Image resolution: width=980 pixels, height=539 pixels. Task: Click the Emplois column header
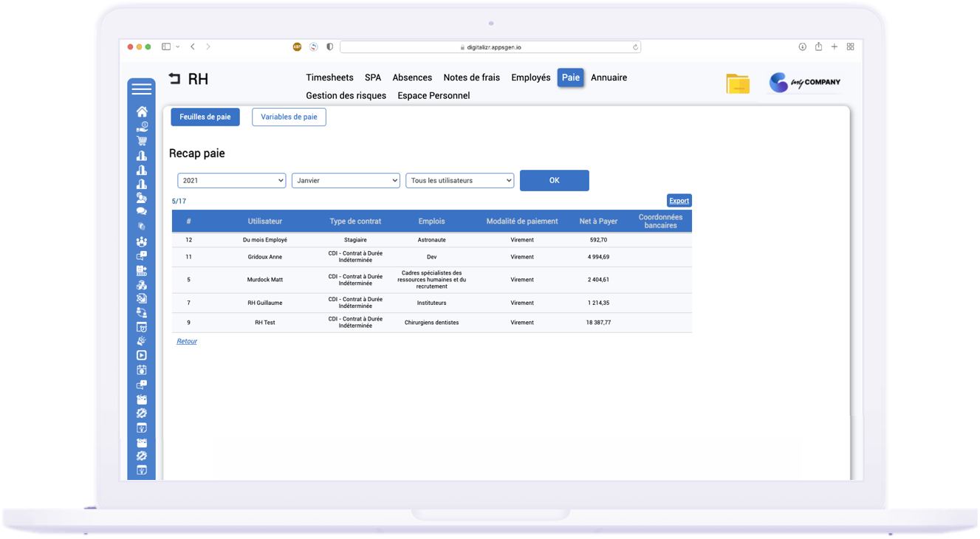click(431, 222)
